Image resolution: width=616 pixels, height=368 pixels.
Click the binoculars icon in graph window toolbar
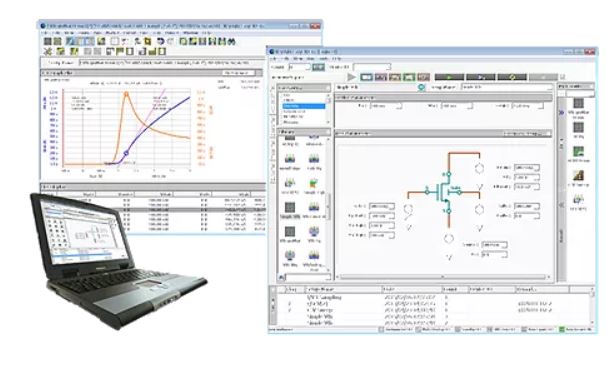tap(231, 41)
